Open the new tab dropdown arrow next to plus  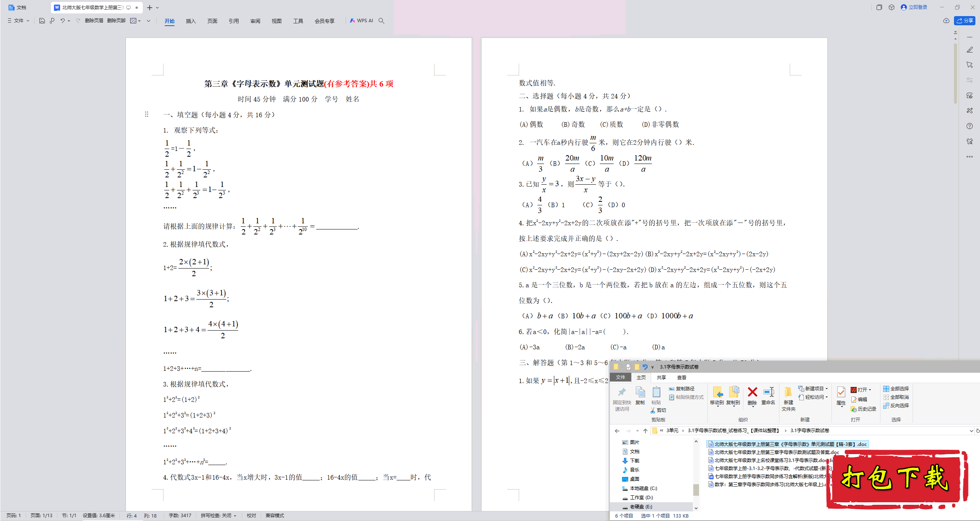pos(157,8)
